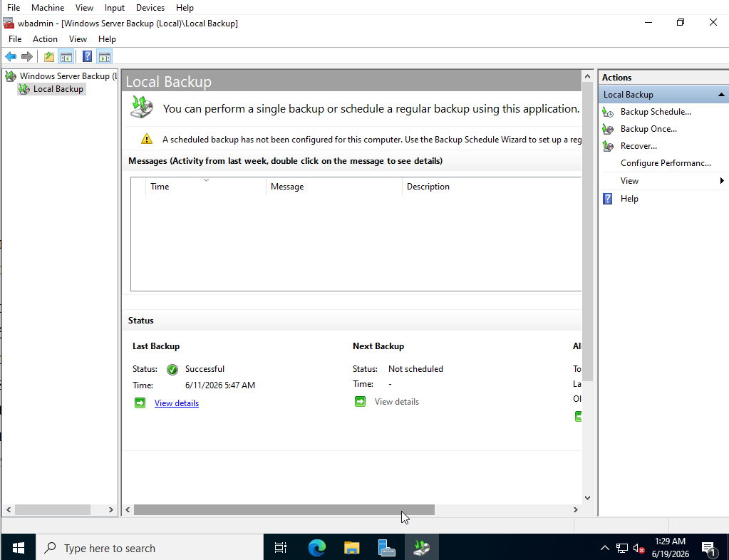Open the Windows Start menu
This screenshot has width=729, height=560.
pos(18,549)
